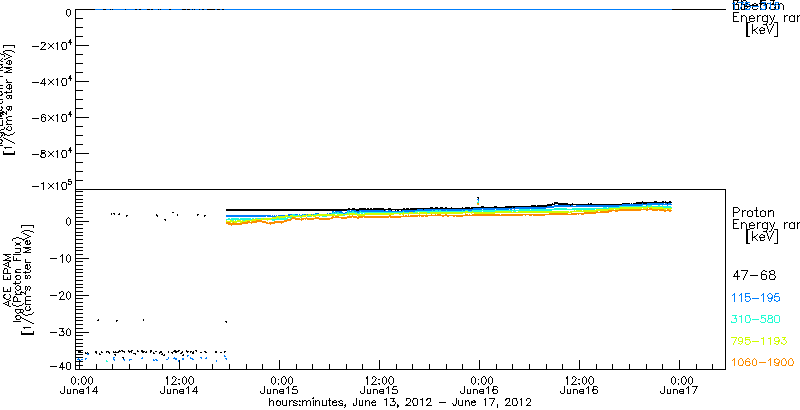The height and width of the screenshot is (410, 800).
Task: Click the '12:00 June15' x-axis tick label
Action: coord(379,386)
